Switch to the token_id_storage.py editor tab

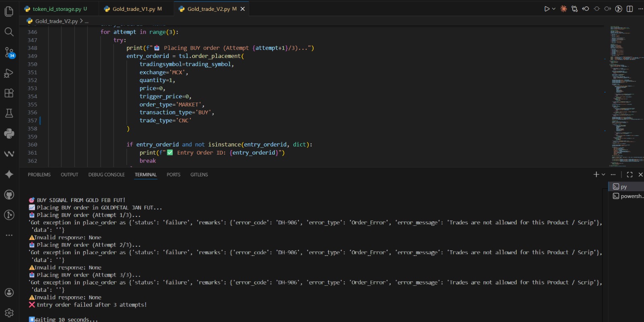[57, 9]
